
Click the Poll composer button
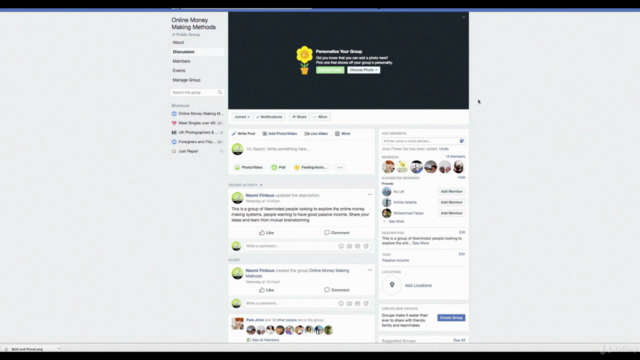click(x=279, y=167)
